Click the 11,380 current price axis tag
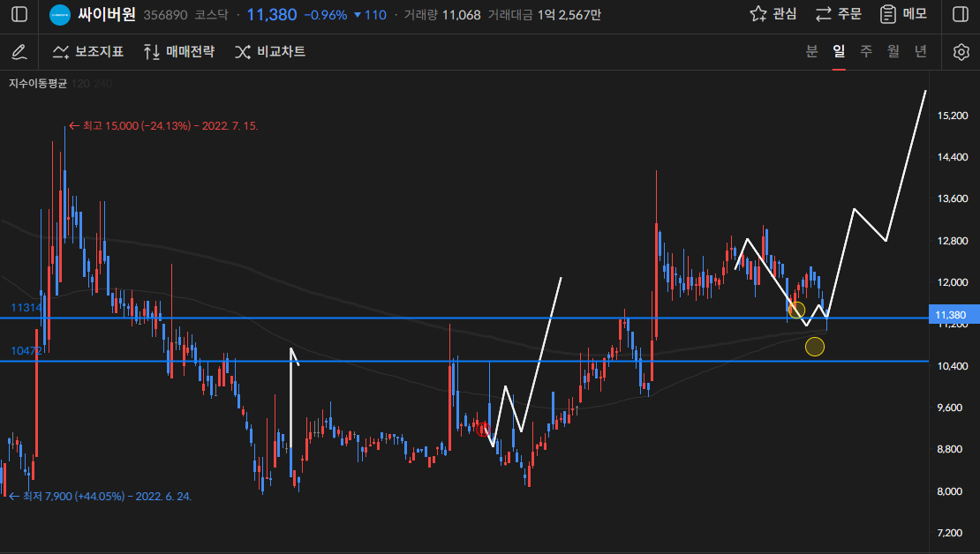980x554 pixels. tap(950, 315)
